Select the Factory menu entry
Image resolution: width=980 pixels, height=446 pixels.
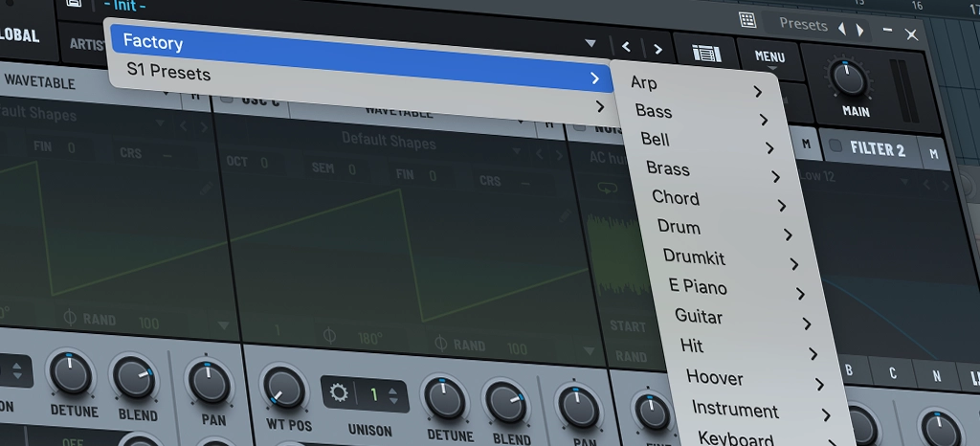[x=361, y=58]
